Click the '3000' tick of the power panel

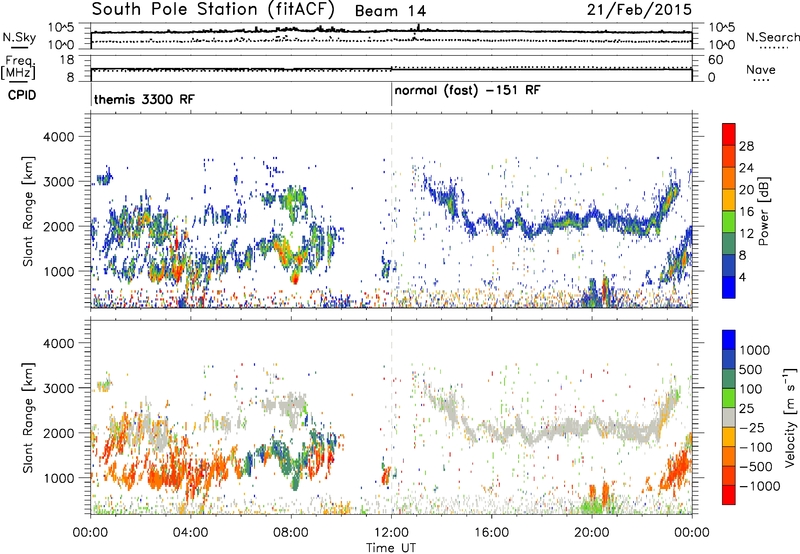tap(61, 182)
